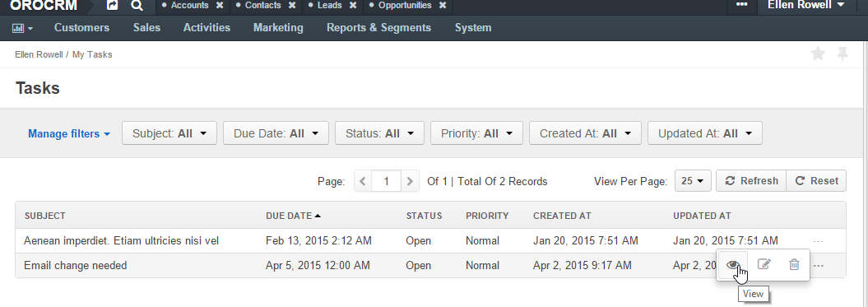Open the Customers menu

[82, 28]
